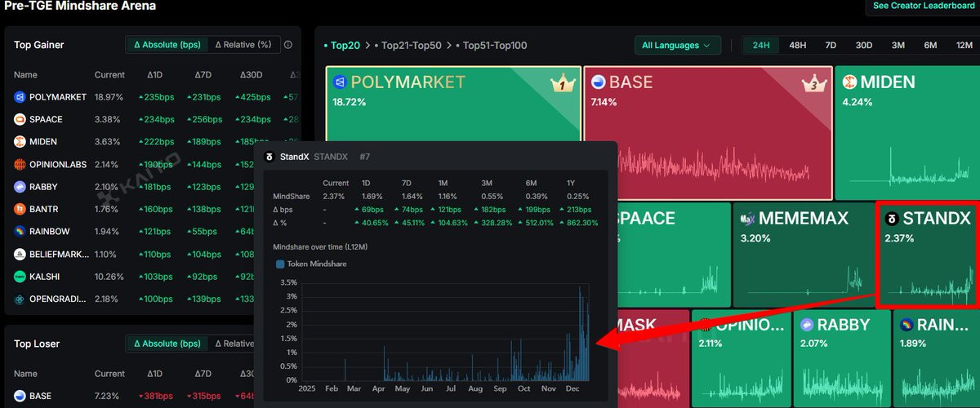Click the info icon beside Relative (%) toggle
Screen dimensions: 980x408
287,45
